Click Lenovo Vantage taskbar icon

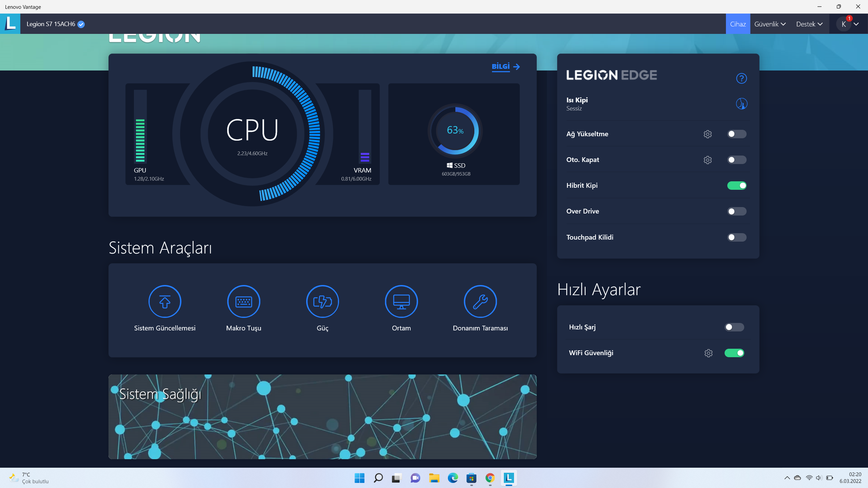click(x=509, y=478)
